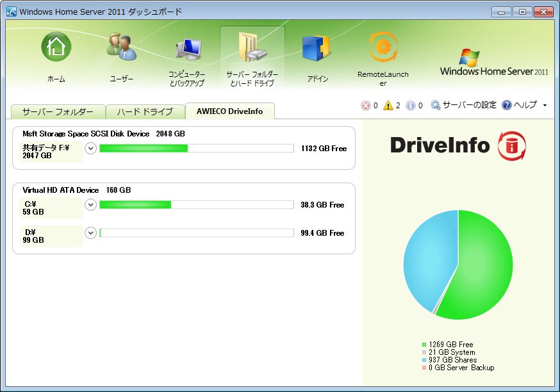Expand details for drive C:

(90, 205)
